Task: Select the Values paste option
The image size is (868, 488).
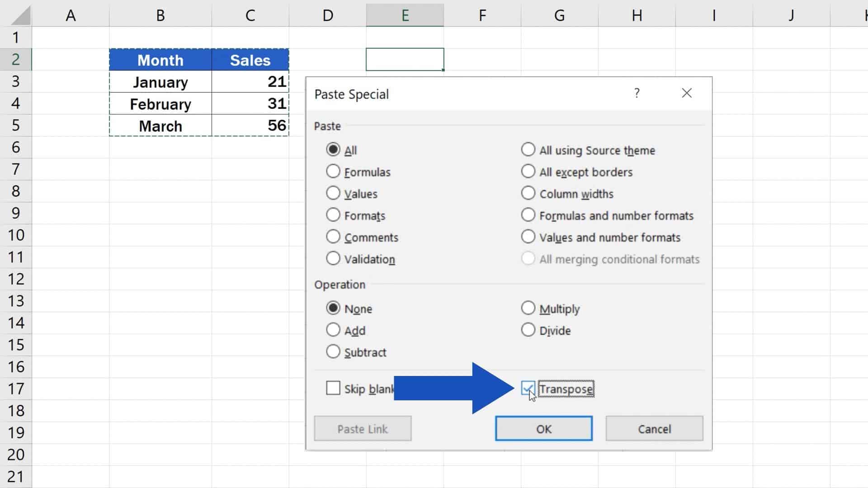Action: click(x=333, y=193)
